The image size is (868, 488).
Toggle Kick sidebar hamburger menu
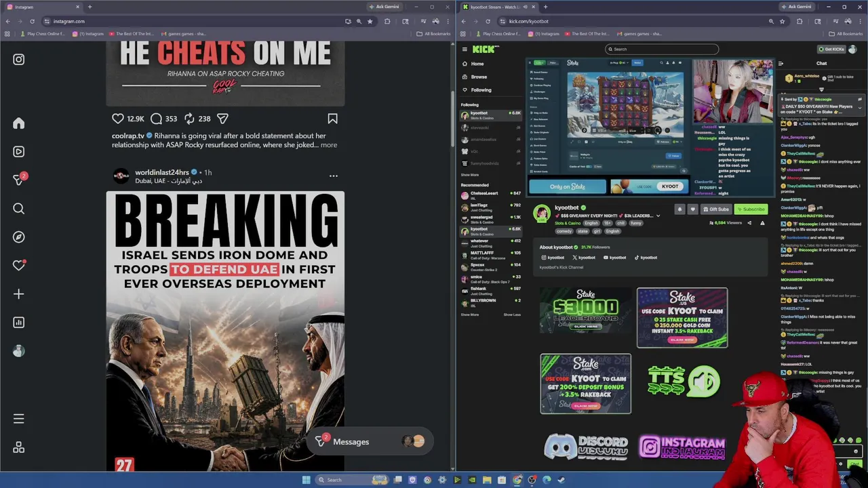click(465, 49)
